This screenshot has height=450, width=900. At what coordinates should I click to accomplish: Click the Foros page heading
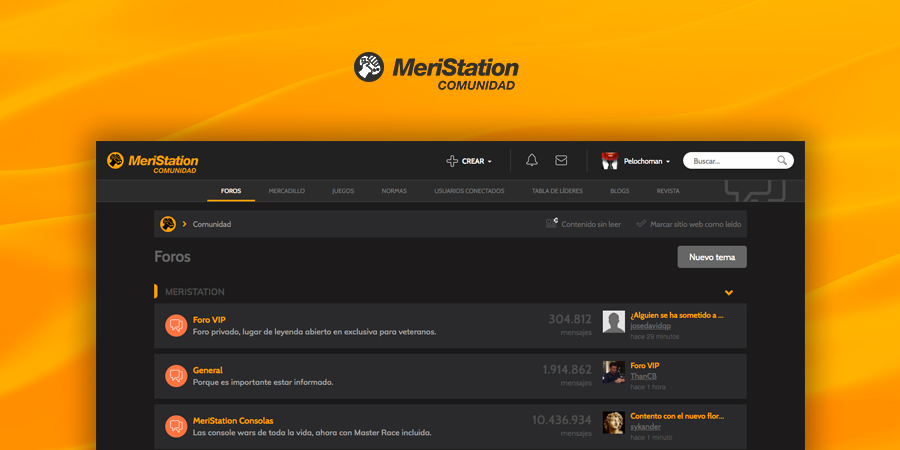(x=172, y=257)
